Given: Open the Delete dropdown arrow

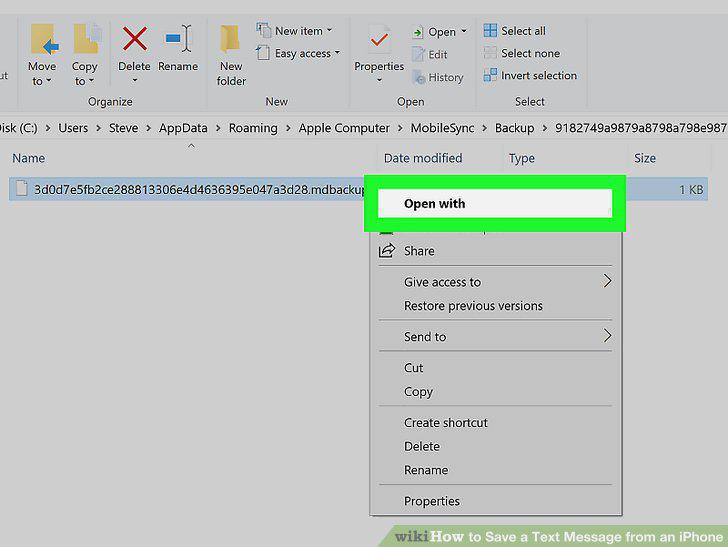Looking at the screenshot, I should 135,81.
